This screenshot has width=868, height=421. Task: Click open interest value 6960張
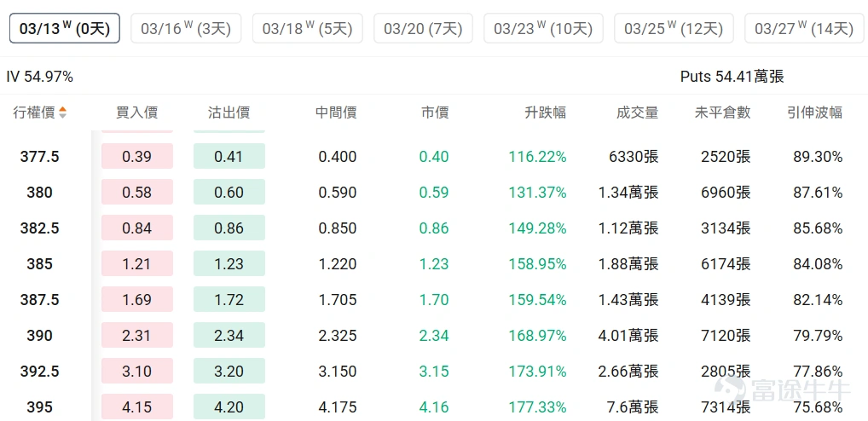pos(725,192)
